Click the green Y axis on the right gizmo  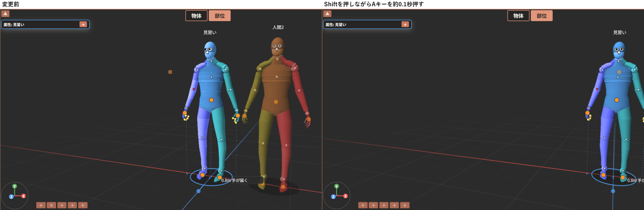pos(337,186)
